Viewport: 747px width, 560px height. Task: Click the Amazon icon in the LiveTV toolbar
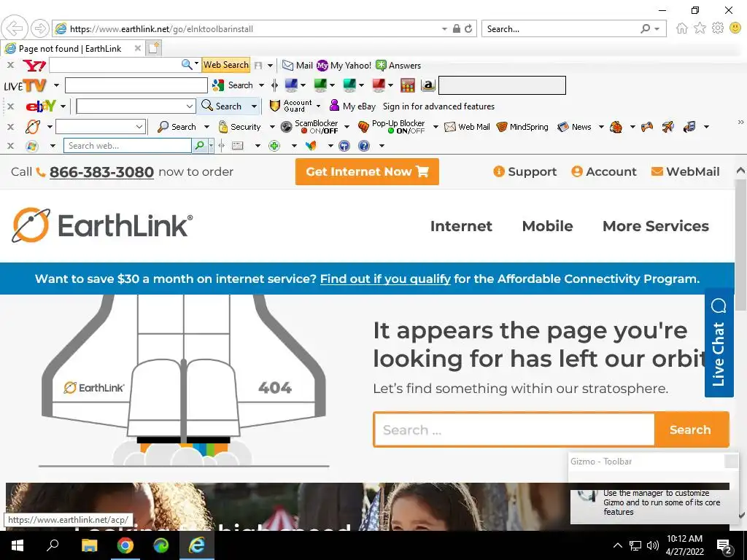427,85
